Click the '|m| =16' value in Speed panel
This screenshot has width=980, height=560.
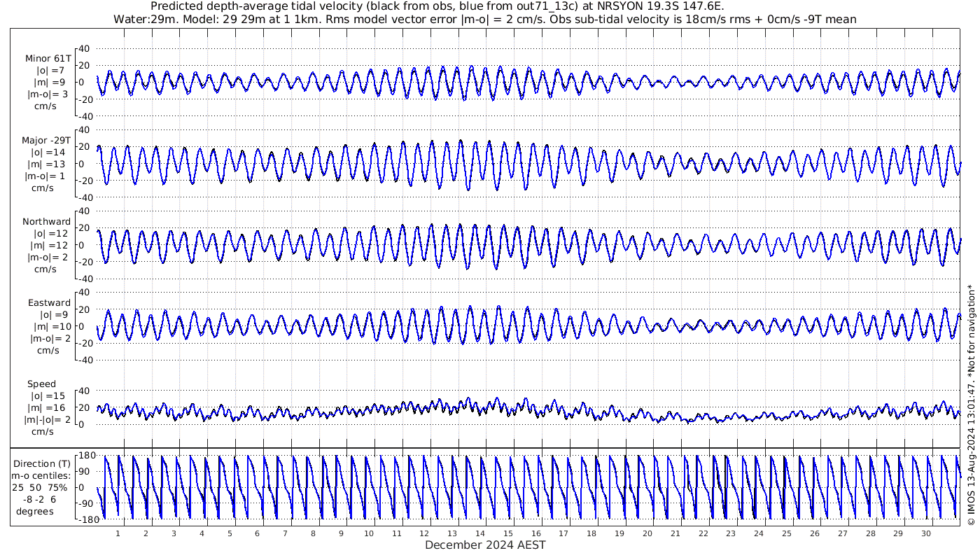click(48, 408)
